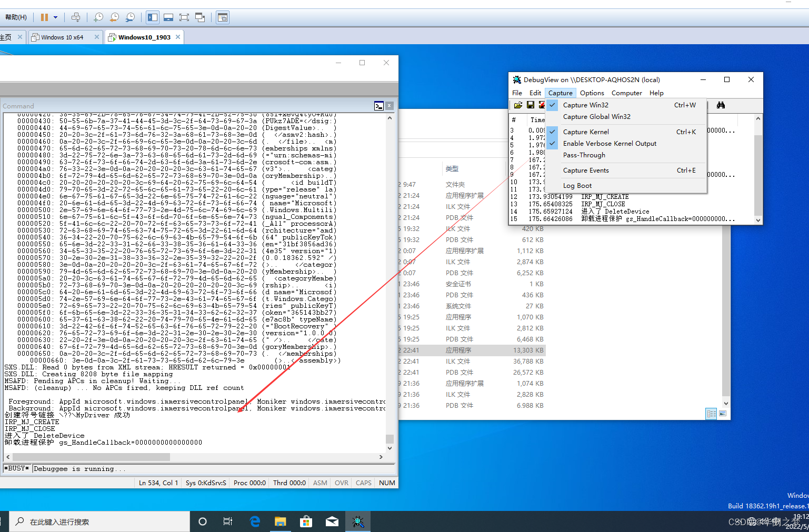The image size is (809, 532).
Task: Select DebugView row 15 卸载进程保护 entry
Action: pyautogui.click(x=632, y=218)
